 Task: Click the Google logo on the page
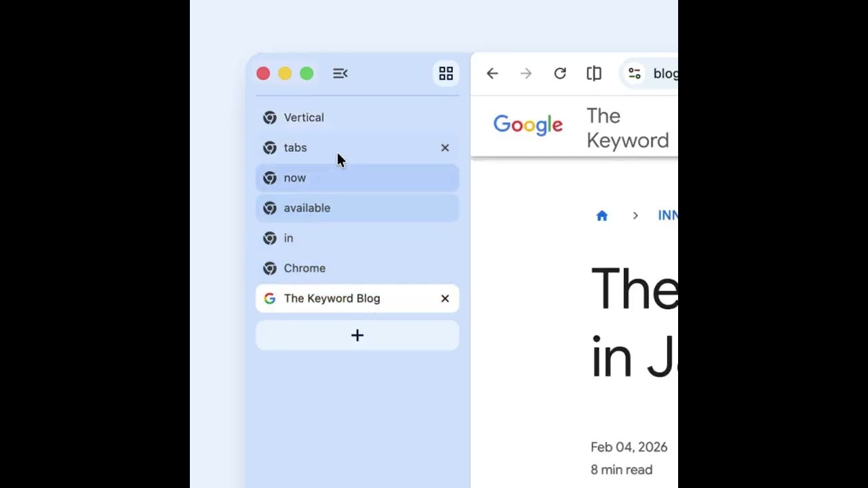click(528, 125)
